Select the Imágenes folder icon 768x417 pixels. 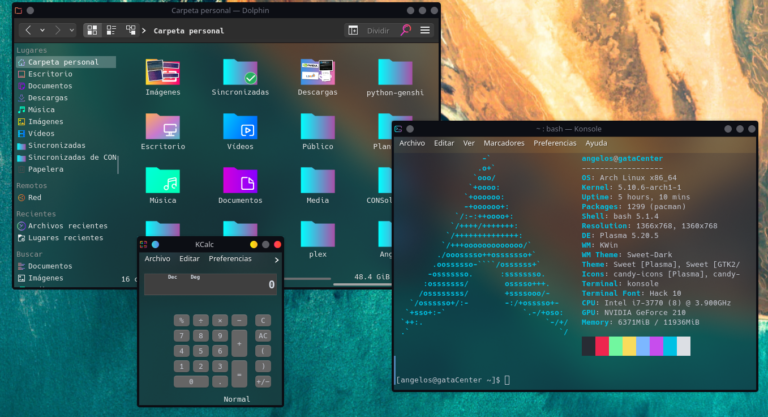coord(163,73)
